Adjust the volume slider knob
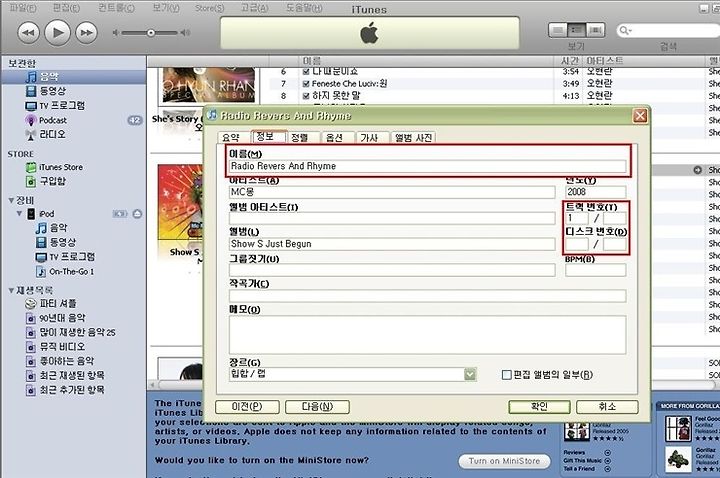720x478 pixels. click(x=151, y=33)
